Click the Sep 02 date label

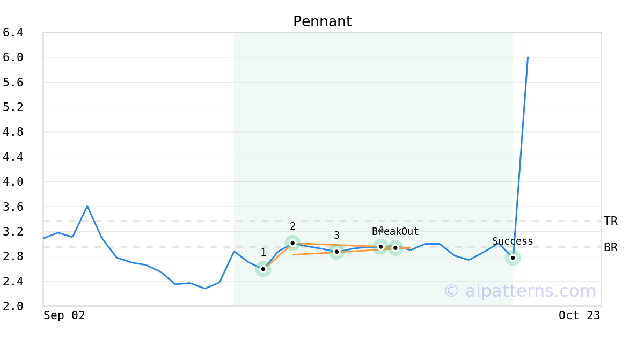pos(64,315)
